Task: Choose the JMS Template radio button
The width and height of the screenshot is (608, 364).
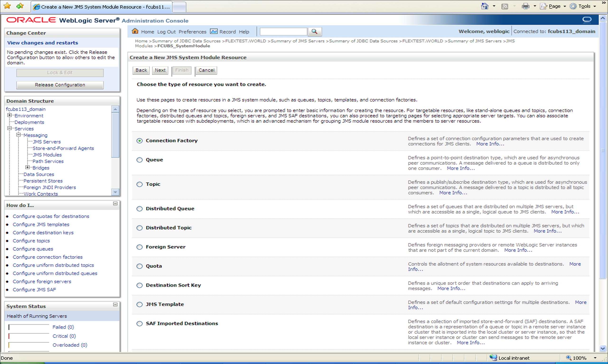Action: [x=140, y=304]
